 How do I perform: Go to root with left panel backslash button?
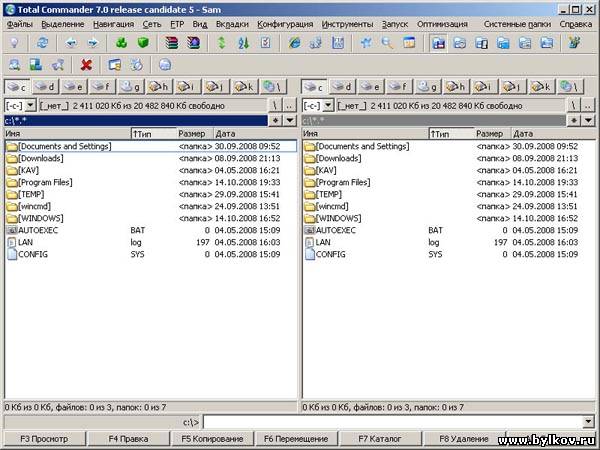[276, 105]
